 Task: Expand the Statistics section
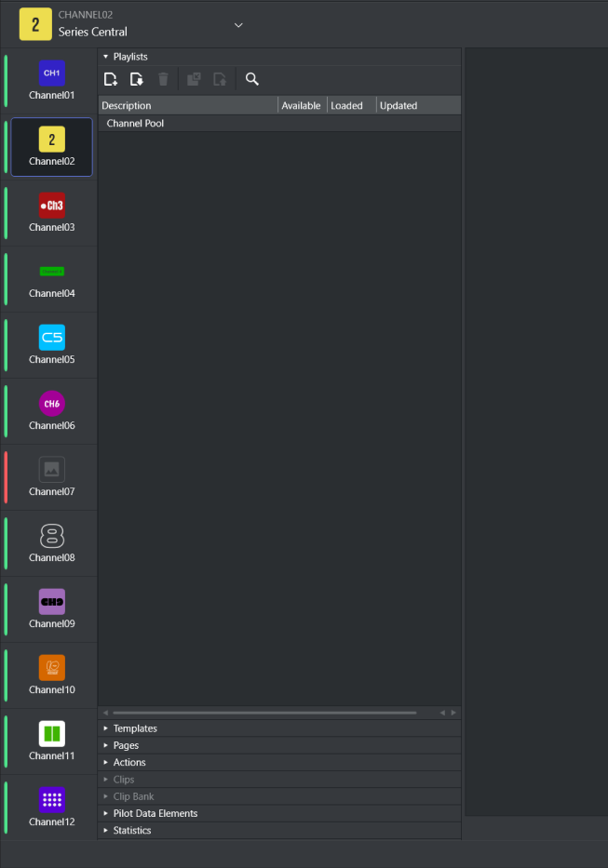click(x=131, y=830)
